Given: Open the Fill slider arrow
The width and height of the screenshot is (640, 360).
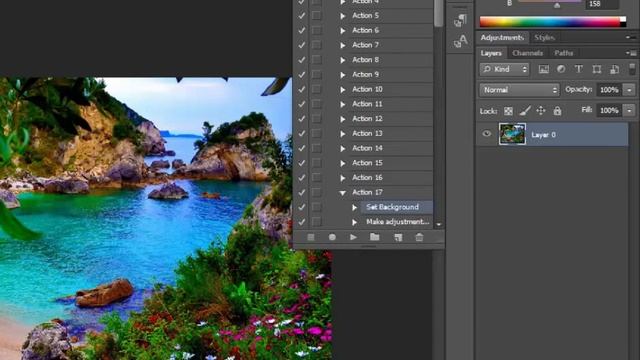Looking at the screenshot, I should 629,111.
